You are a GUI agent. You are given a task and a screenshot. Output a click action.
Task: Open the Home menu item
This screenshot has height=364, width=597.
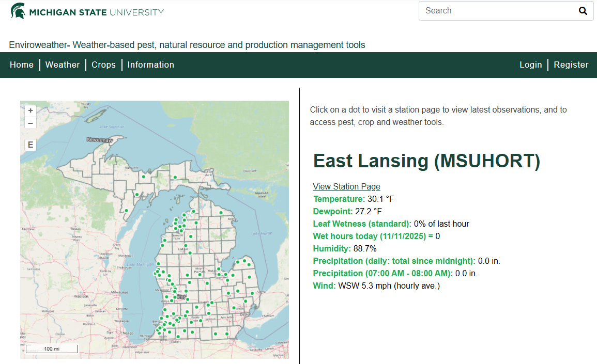(22, 65)
